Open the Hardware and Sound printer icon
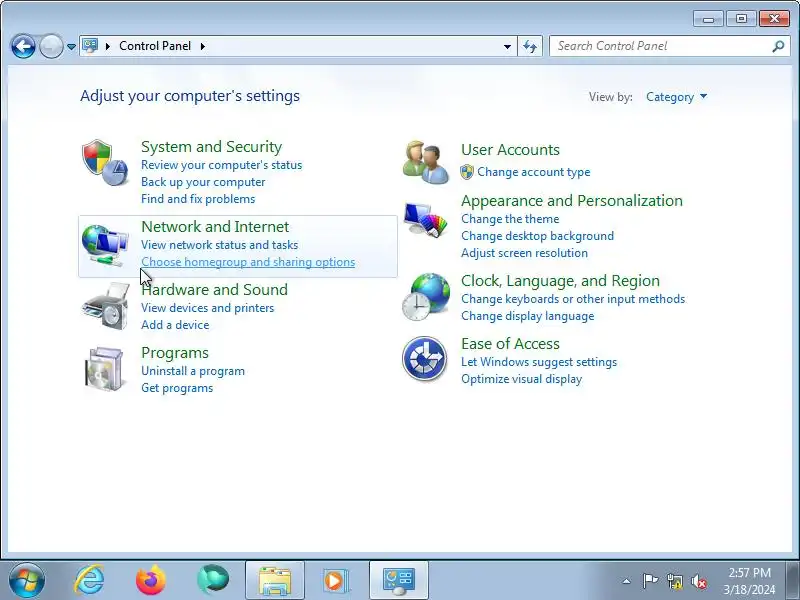The image size is (800, 600). click(106, 306)
